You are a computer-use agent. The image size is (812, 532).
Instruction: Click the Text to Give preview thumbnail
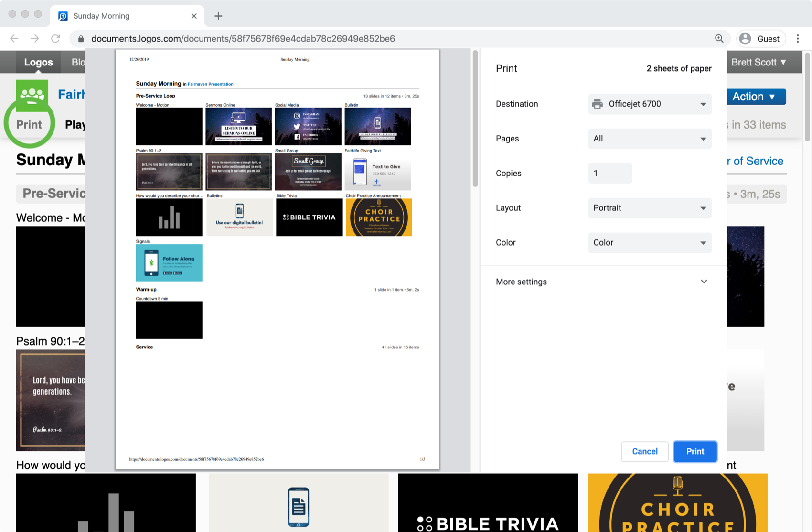point(378,172)
